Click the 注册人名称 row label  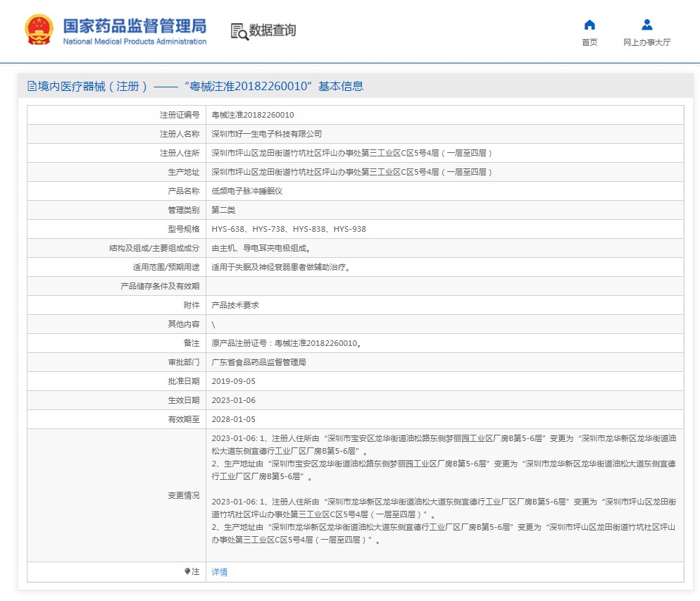coord(180,134)
